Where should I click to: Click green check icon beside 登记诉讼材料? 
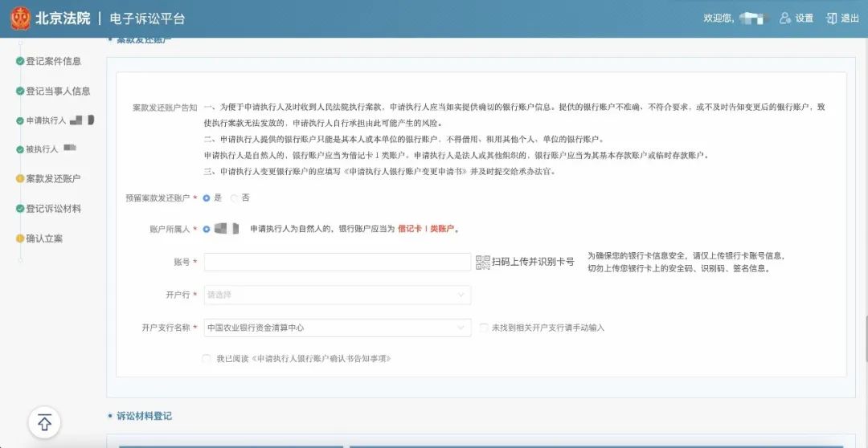pos(20,209)
